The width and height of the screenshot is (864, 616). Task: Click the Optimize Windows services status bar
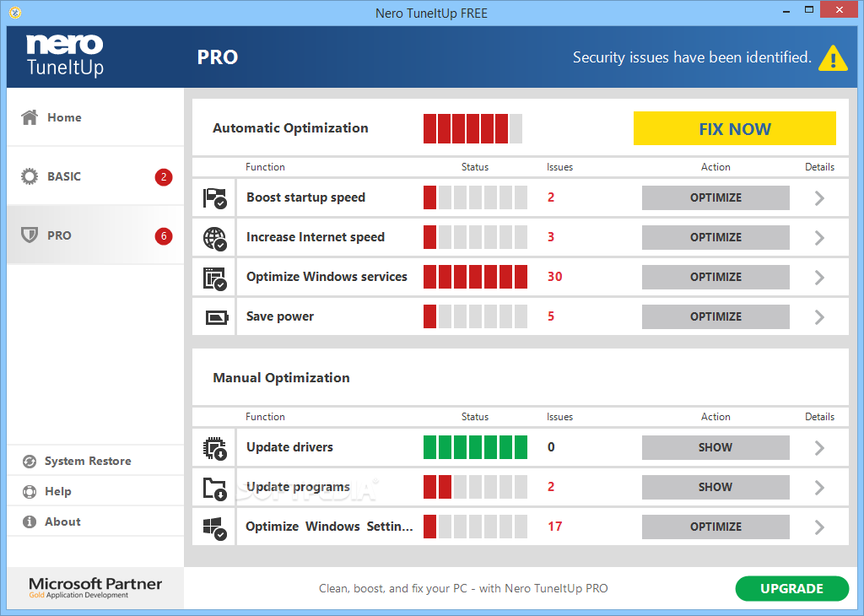(475, 277)
